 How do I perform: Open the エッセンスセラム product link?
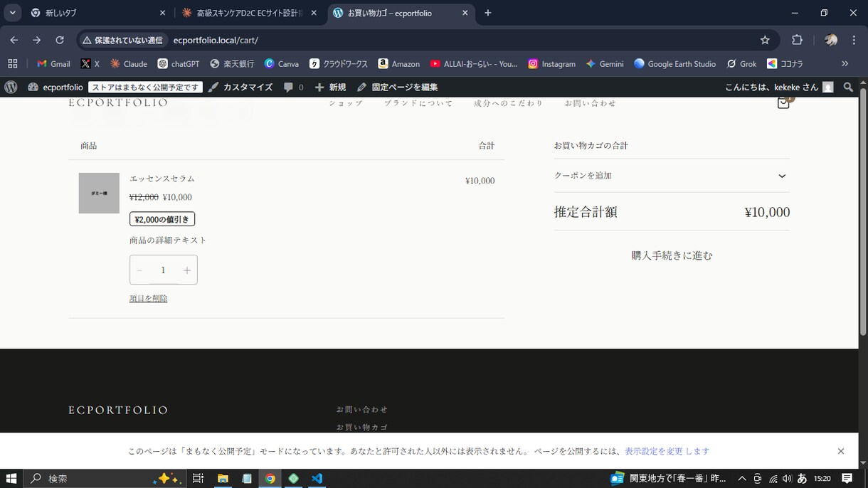[162, 179]
